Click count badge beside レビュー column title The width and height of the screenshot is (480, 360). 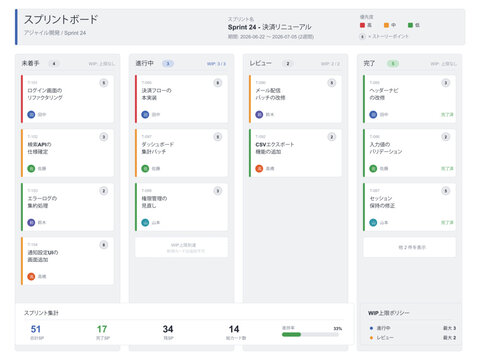point(288,63)
